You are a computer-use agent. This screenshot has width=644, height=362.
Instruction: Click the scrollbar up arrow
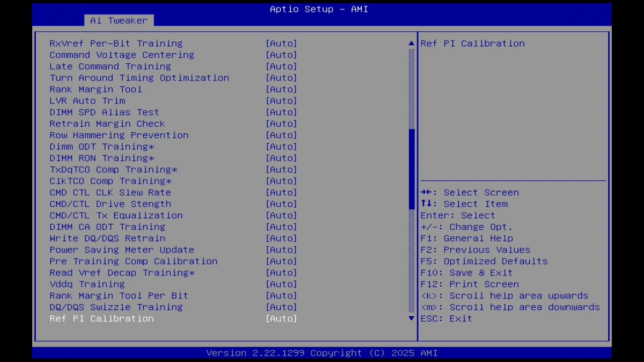click(x=411, y=43)
